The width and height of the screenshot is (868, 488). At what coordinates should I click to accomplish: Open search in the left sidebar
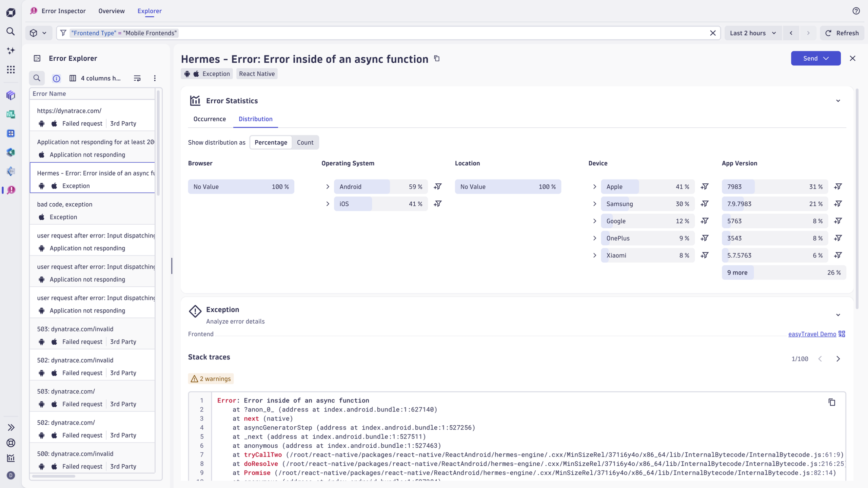click(x=11, y=32)
